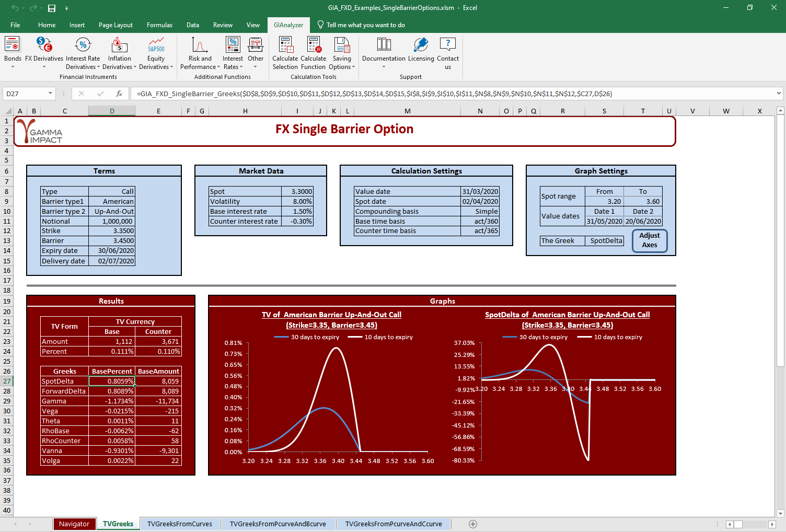Click vertical scrollbar down arrow
The image size is (786, 532).
780,513
